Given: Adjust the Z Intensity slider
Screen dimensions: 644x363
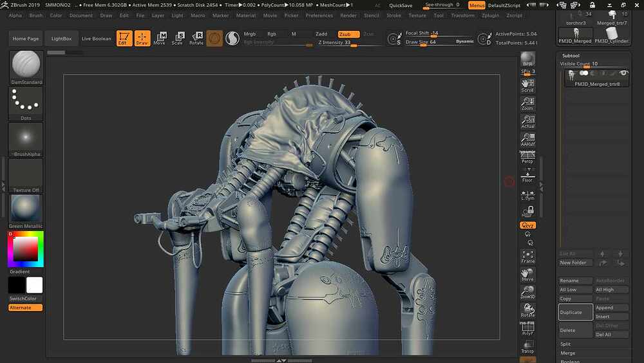Looking at the screenshot, I should tap(349, 42).
